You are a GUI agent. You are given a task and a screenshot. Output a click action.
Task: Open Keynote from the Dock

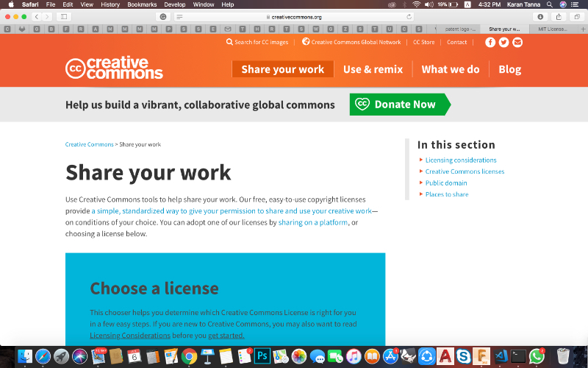[x=207, y=355]
